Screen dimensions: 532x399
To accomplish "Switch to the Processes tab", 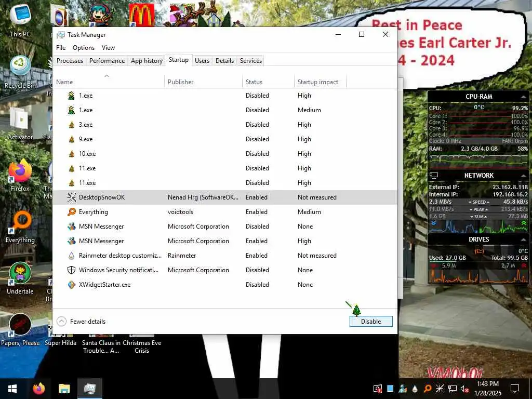I will 70,61.
